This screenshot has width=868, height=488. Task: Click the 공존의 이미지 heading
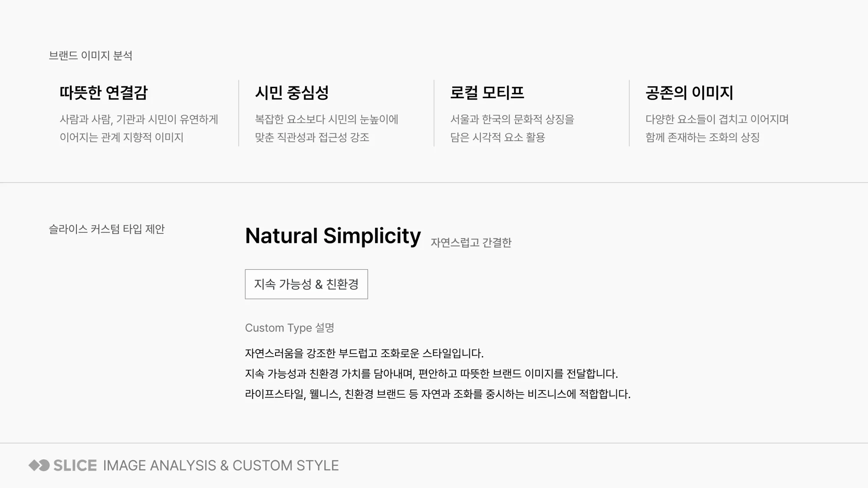[x=689, y=93]
